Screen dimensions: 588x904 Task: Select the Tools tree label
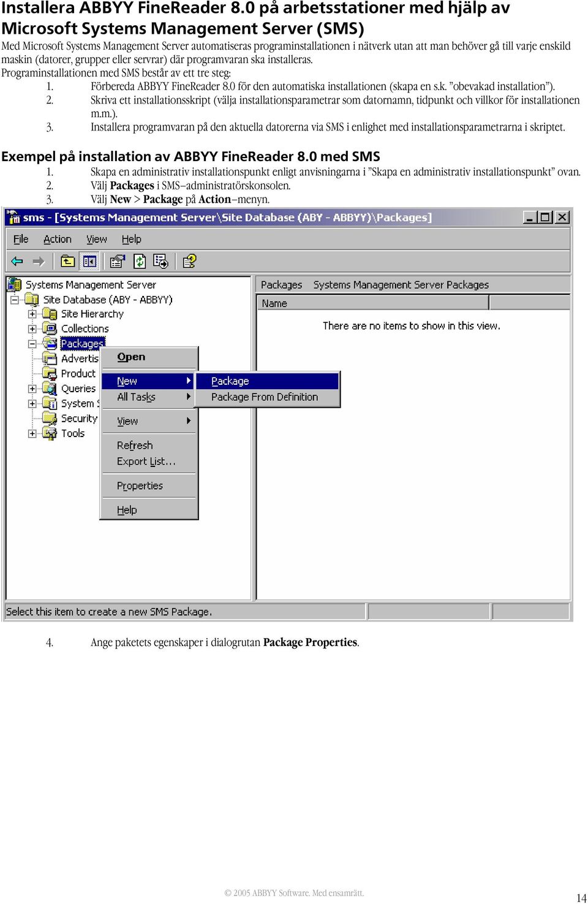(73, 433)
